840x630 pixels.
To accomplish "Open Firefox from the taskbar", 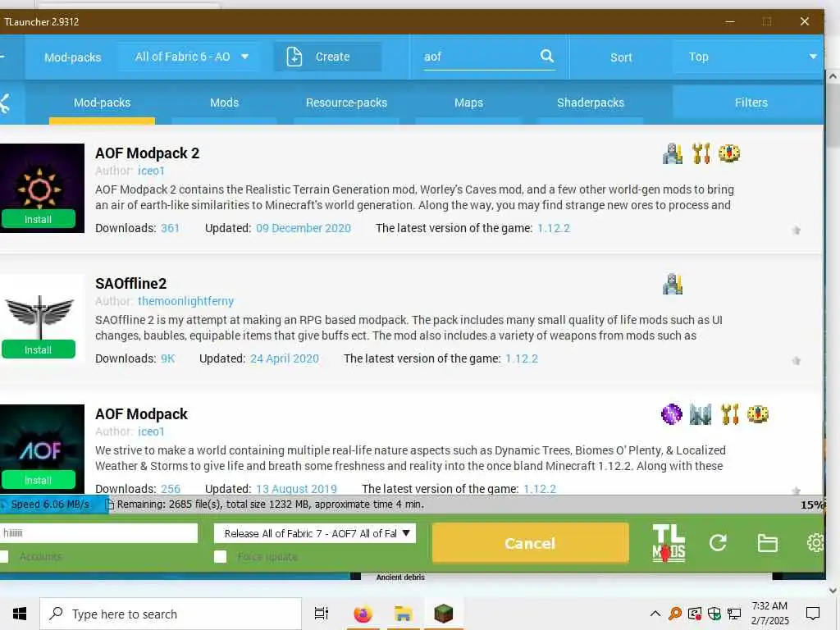I will click(x=363, y=614).
